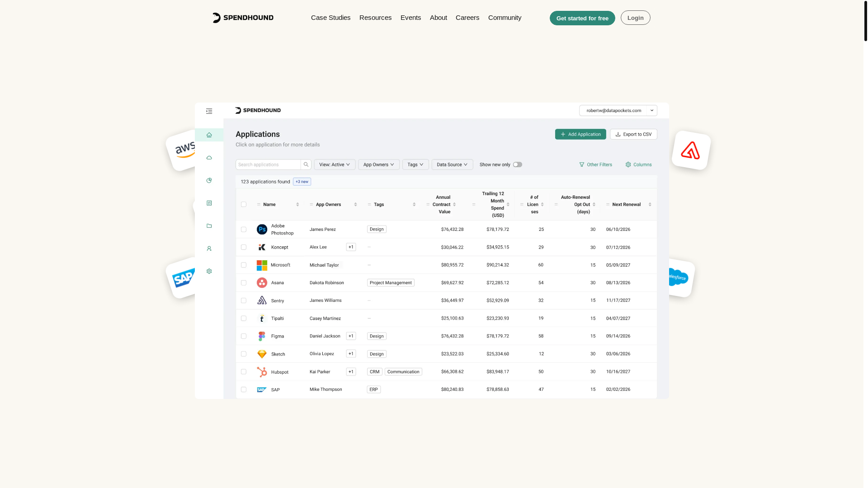This screenshot has height=488, width=868.
Task: Click the Sentry app icon
Action: click(x=262, y=300)
